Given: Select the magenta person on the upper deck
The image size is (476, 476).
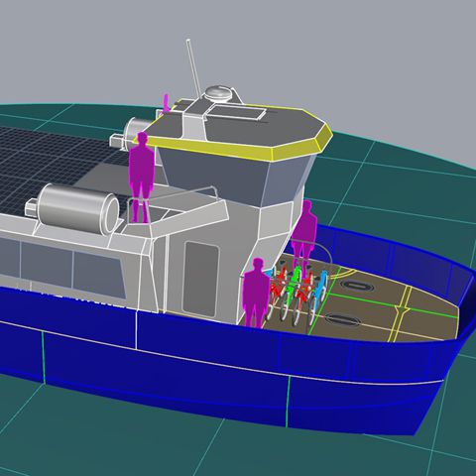Looking at the screenshot, I should coord(141,177).
